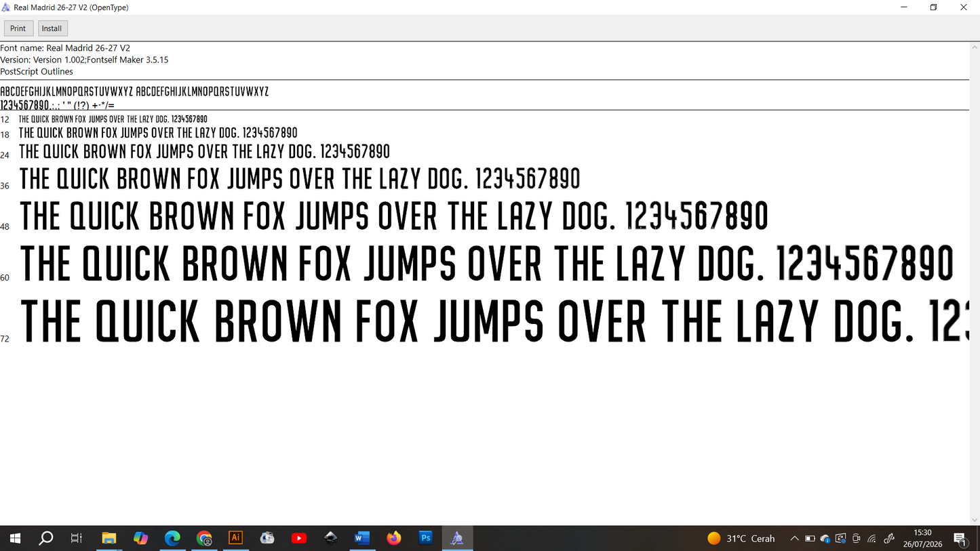The width and height of the screenshot is (980, 551).
Task: Open Adobe Illustrator from the taskbar
Action: (236, 538)
